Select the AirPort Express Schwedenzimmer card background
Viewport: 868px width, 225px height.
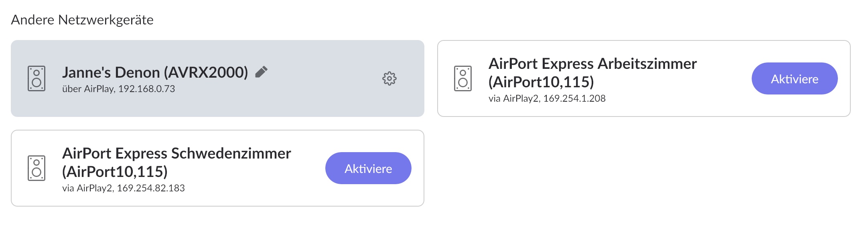coord(217,168)
